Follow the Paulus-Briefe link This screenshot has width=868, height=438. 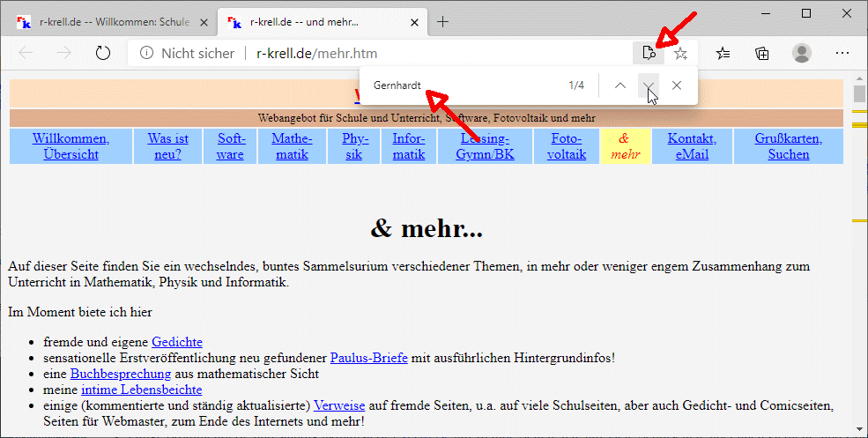(368, 358)
